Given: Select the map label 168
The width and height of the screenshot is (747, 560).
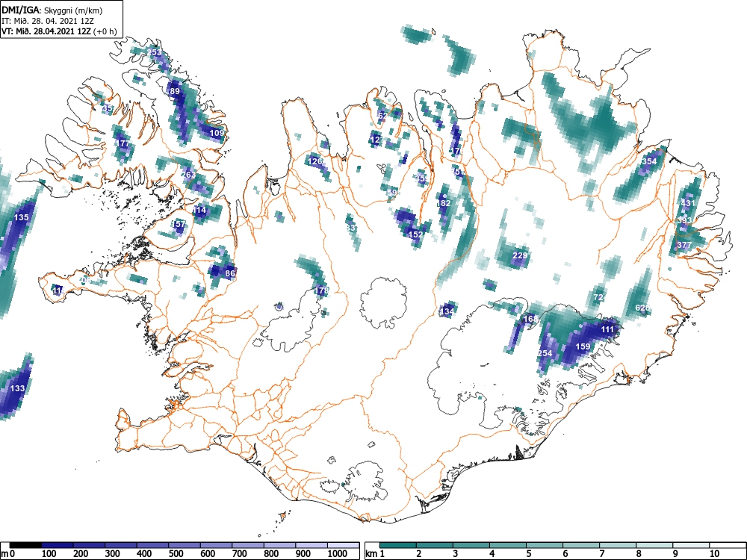Looking at the screenshot, I should click(x=530, y=319).
